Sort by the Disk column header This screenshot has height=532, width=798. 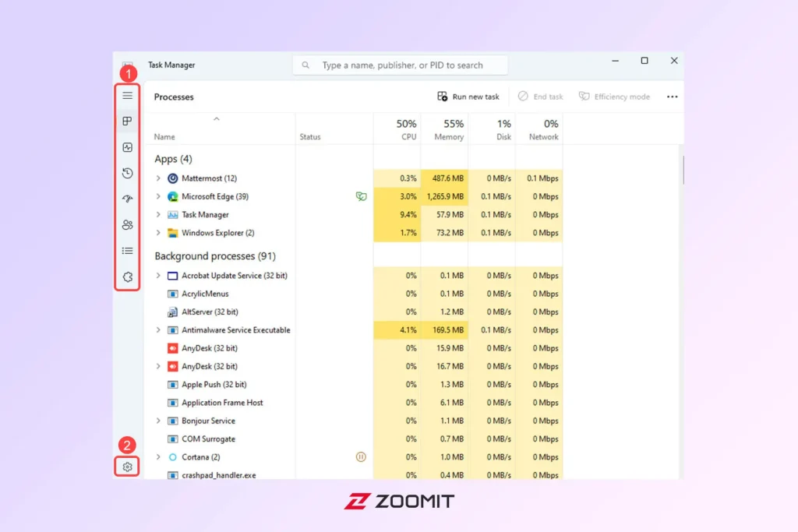[x=492, y=129]
